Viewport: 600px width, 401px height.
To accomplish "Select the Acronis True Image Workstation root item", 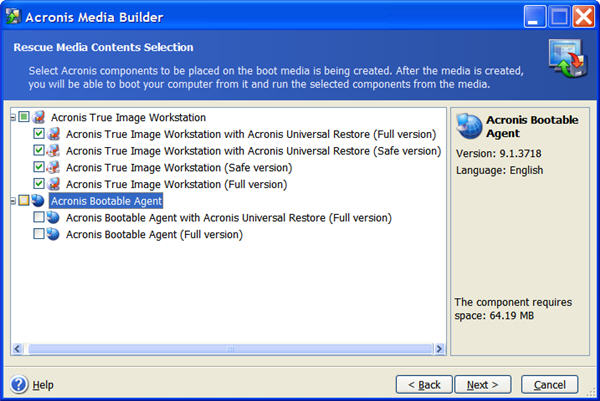I will click(128, 117).
